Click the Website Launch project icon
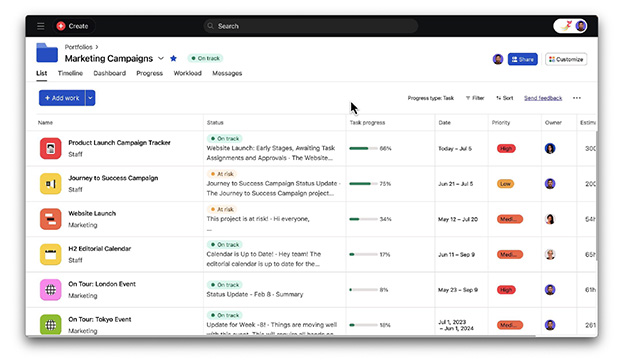Image resolution: width=623 pixels, height=363 pixels. coord(50,219)
